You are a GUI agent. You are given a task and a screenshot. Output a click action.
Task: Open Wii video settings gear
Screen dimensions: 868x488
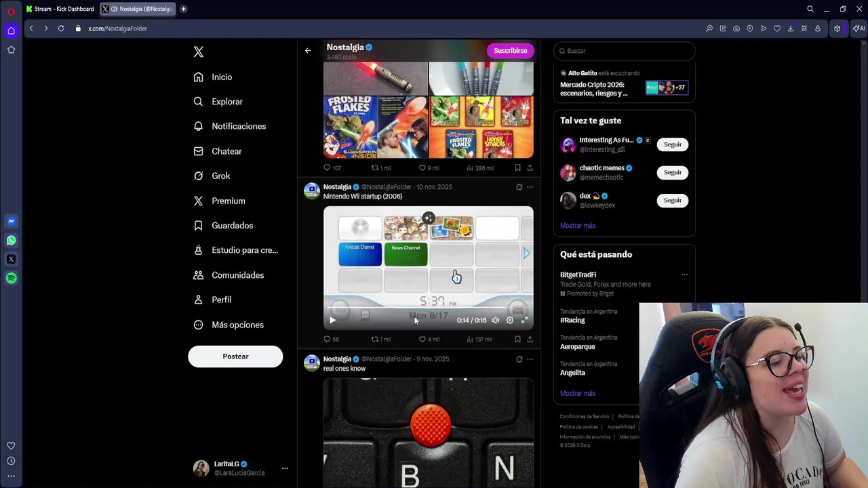click(510, 320)
